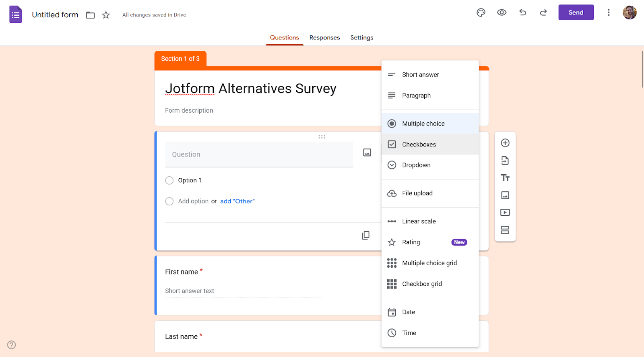
Task: Select Dropdown from question type list
Action: click(416, 165)
